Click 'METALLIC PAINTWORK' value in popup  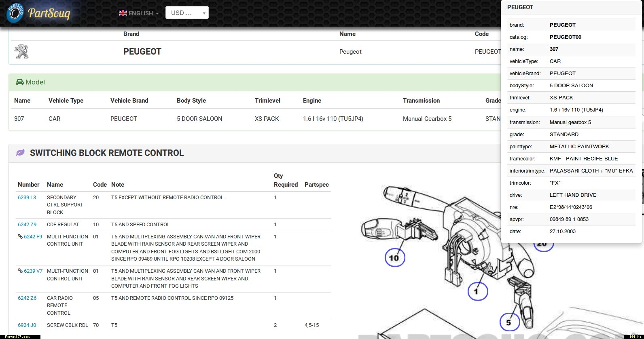579,147
